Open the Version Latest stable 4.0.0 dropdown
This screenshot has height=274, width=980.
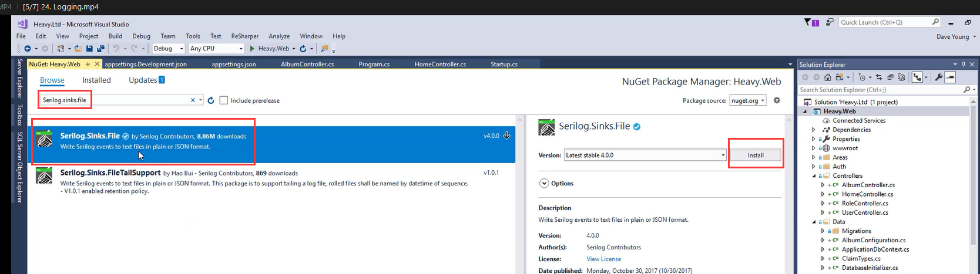645,155
